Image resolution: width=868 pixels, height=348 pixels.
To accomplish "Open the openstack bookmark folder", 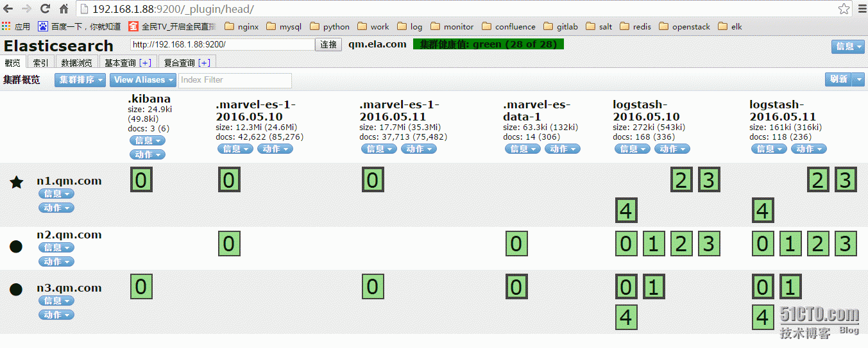I will click(685, 27).
